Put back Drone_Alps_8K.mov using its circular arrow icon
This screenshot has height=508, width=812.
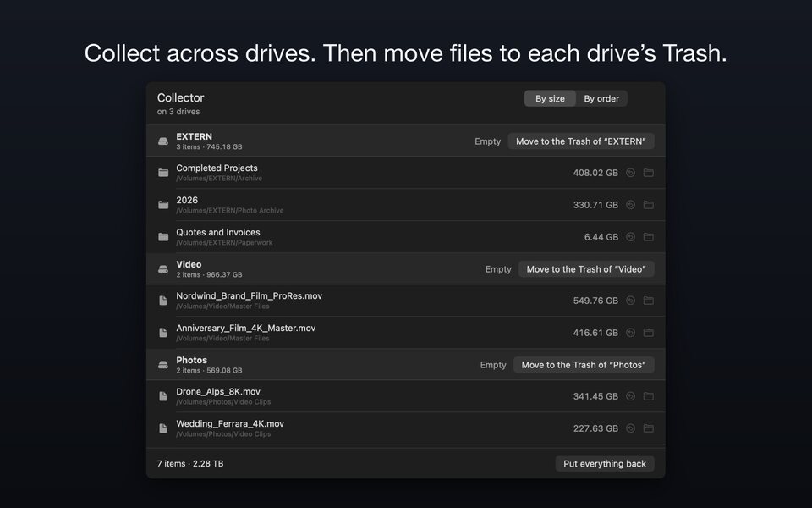point(630,396)
